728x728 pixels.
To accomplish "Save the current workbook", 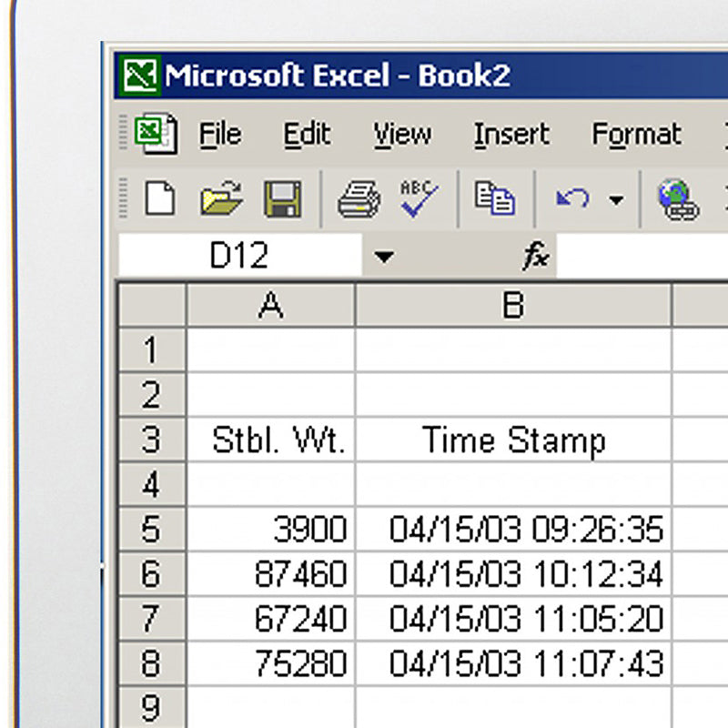I will click(x=284, y=198).
